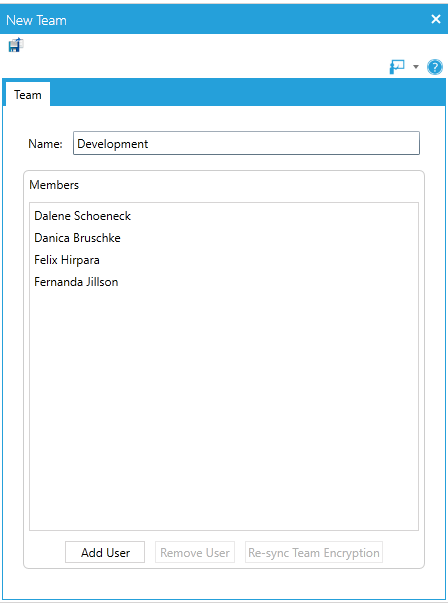This screenshot has width=448, height=603.
Task: Click blank panel space below the Members box
Action: click(x=224, y=583)
